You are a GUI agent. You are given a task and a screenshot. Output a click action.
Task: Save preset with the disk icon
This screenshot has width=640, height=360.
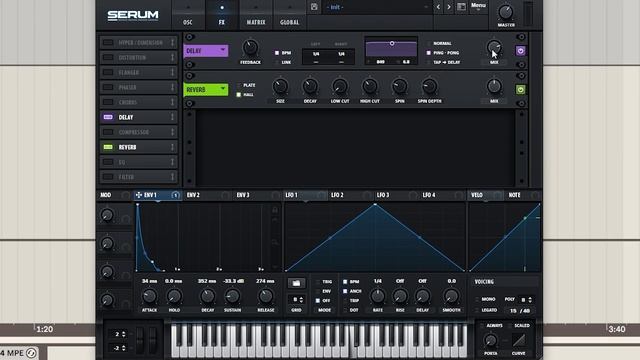click(314, 7)
